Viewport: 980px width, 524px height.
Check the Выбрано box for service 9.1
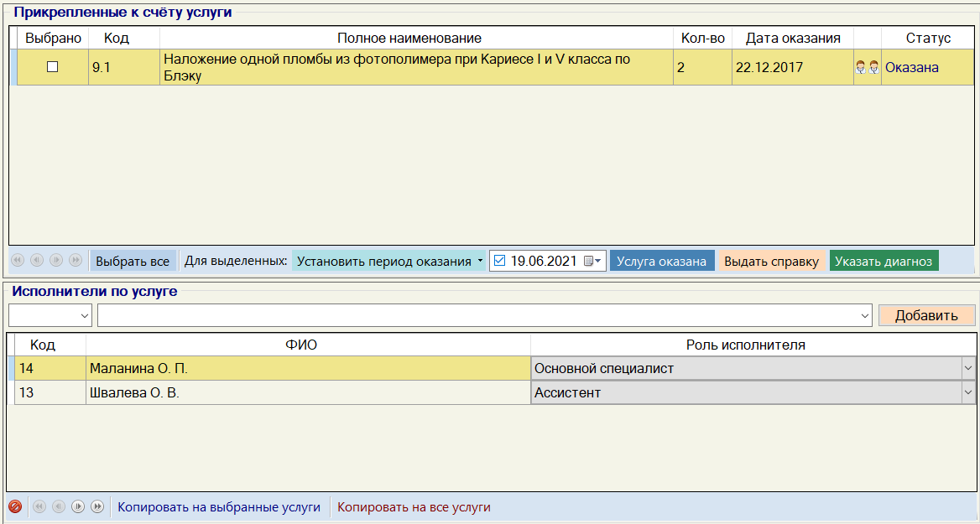point(53,67)
